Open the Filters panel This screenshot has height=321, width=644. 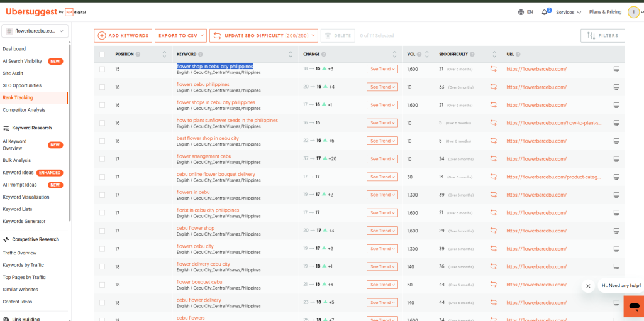tap(602, 36)
